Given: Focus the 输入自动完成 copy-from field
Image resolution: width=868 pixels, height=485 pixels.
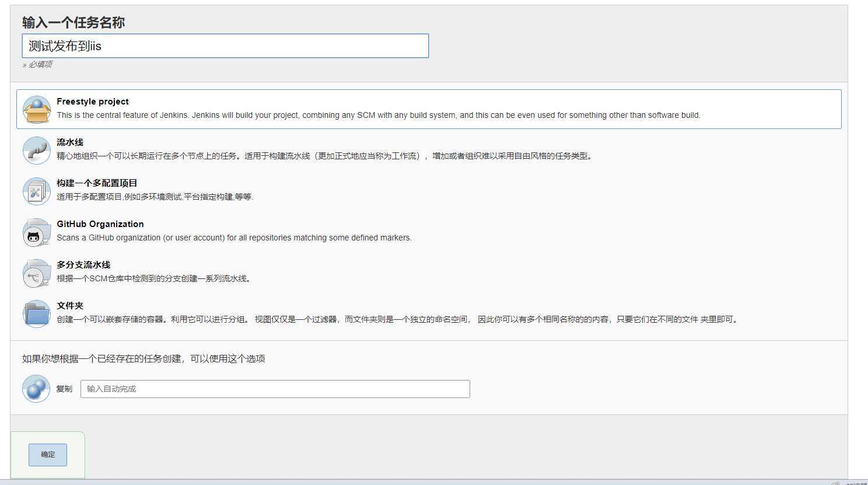Looking at the screenshot, I should (x=275, y=389).
